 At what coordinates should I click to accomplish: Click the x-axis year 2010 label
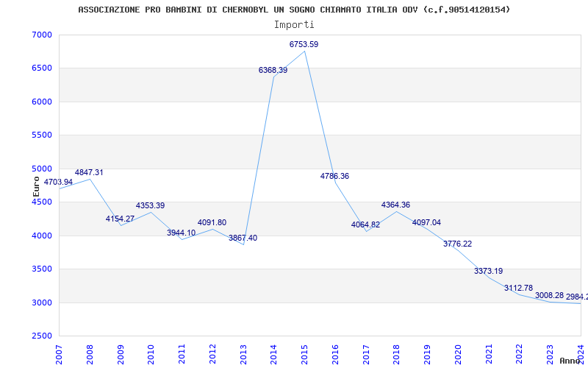click(151, 354)
